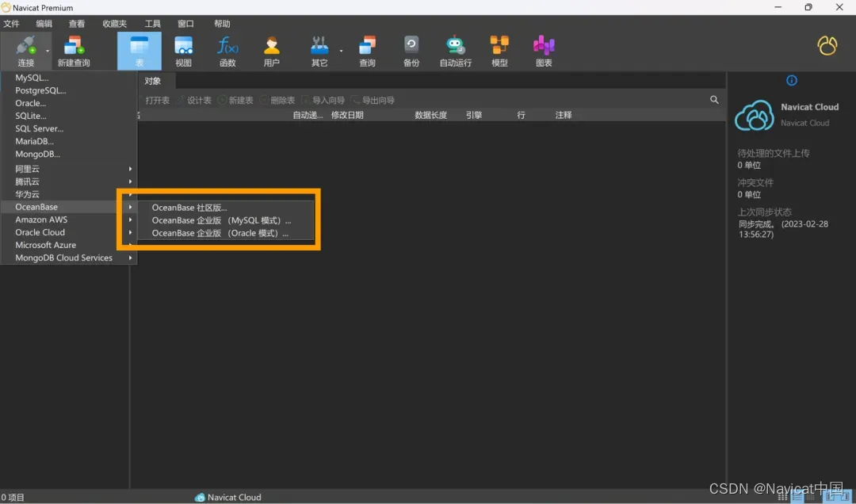856x504 pixels.
Task: Expand the Oracle Cloud submenu
Action: coord(69,232)
